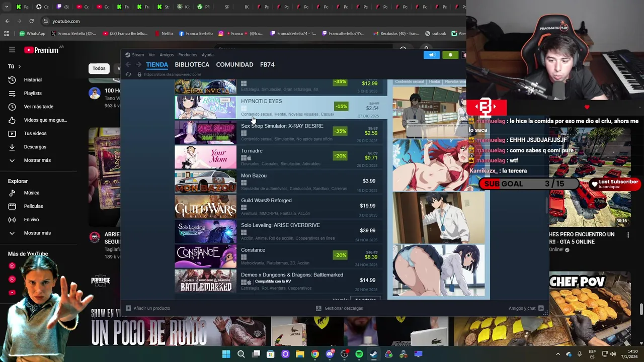The height and width of the screenshot is (362, 644).
Task: Open the Windows Start button
Action: [x=226, y=354]
